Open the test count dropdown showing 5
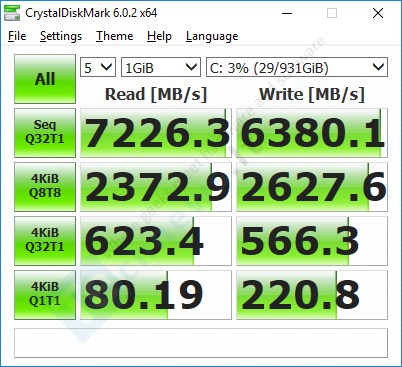402x367 pixels. 98,67
